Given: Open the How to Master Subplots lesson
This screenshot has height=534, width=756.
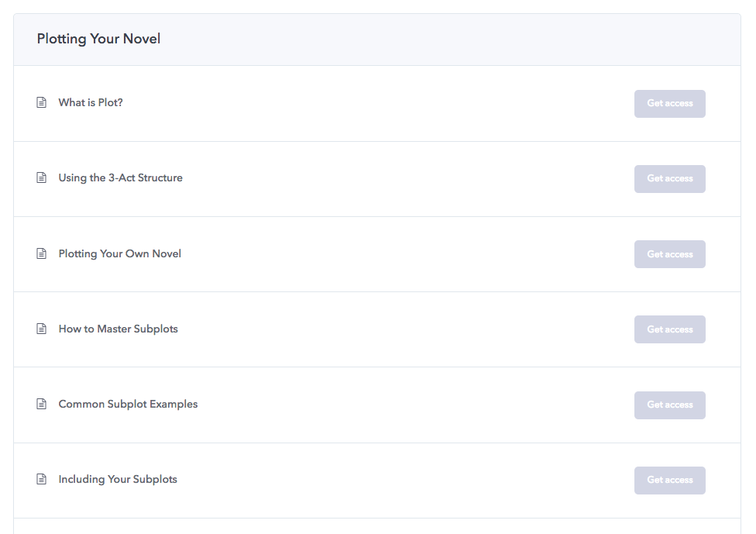Looking at the screenshot, I should pos(118,329).
